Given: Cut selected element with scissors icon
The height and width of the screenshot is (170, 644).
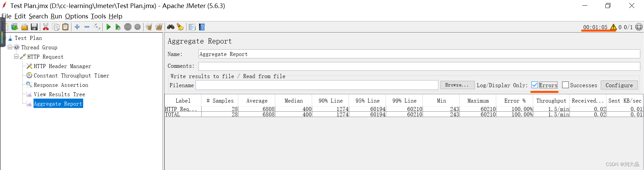Looking at the screenshot, I should (x=46, y=27).
